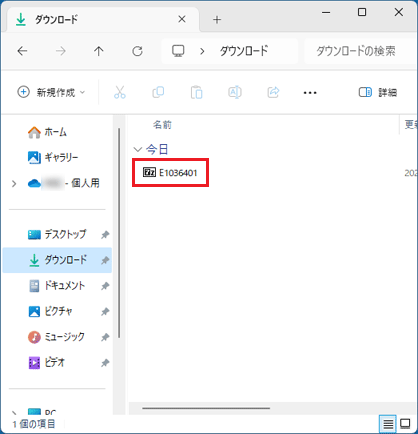Image resolution: width=418 pixels, height=434 pixels.
Task: Open ドキュメント in the sidebar
Action: (56, 286)
